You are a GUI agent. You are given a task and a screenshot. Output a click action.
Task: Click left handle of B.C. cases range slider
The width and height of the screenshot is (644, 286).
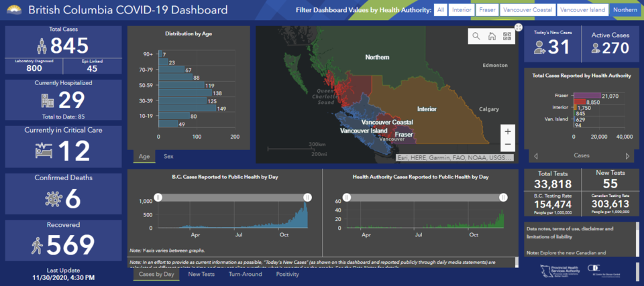158,198
